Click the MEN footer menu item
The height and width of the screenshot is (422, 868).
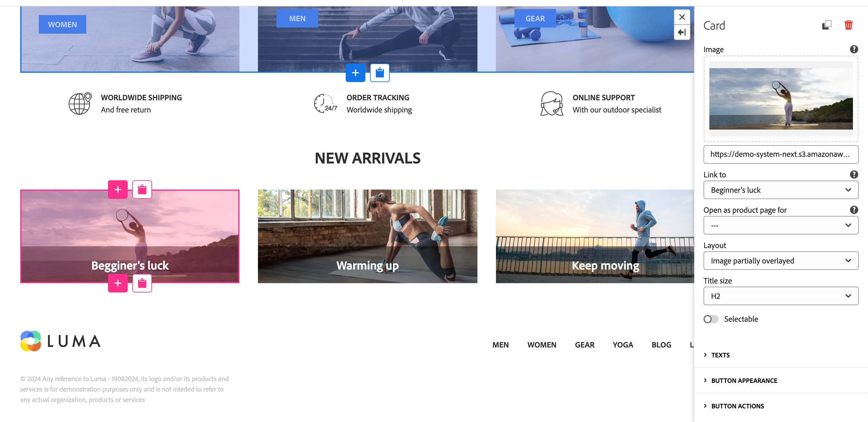pos(500,345)
